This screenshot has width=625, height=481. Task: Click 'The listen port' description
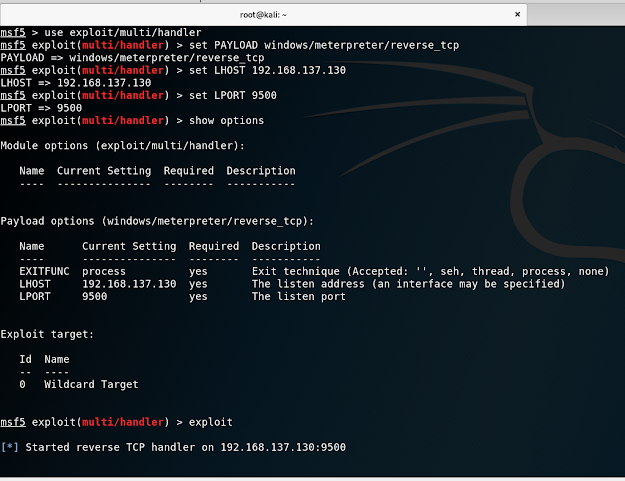click(299, 297)
